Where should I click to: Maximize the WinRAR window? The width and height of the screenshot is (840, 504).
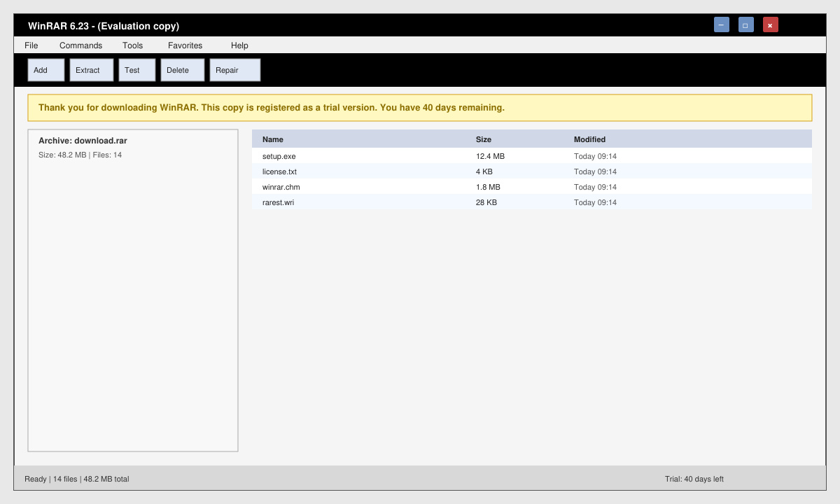point(745,24)
